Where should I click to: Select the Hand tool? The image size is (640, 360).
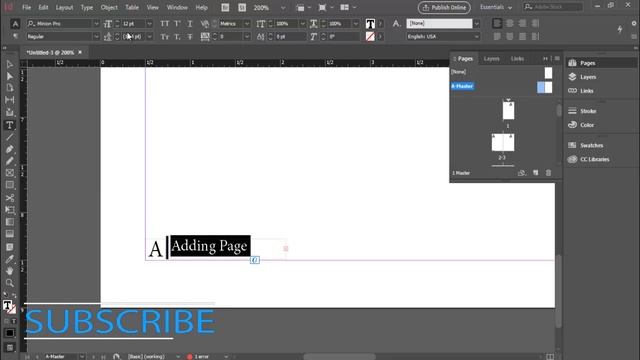(x=9, y=271)
